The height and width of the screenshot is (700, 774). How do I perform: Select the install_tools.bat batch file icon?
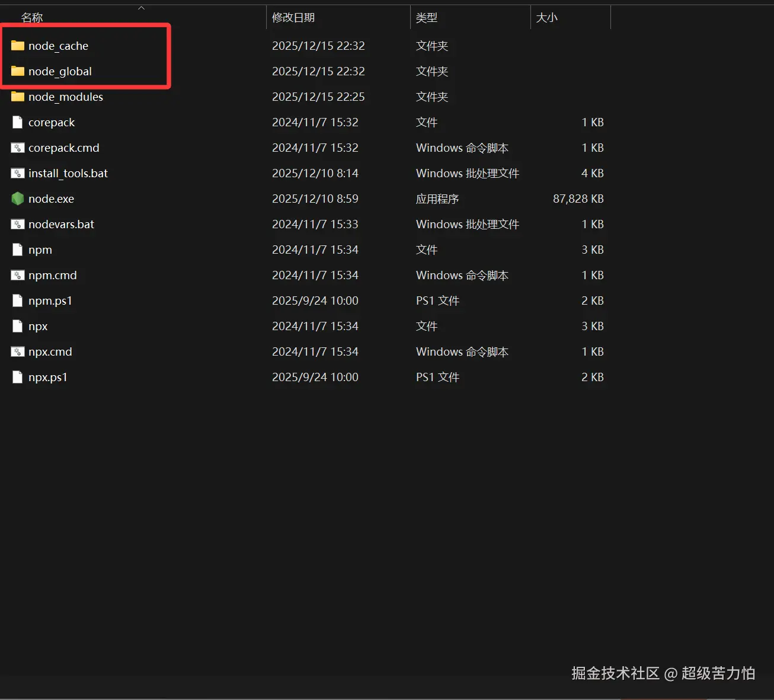(x=18, y=173)
